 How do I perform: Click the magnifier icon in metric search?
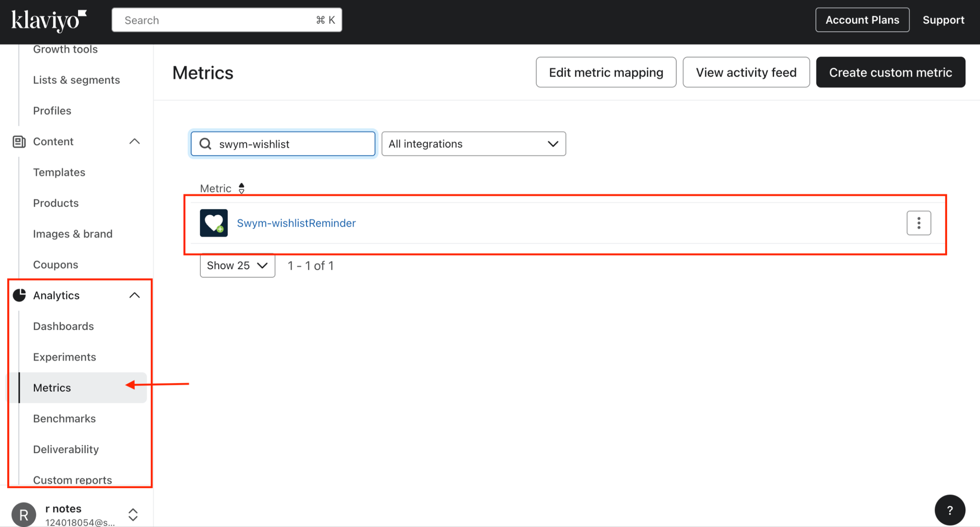206,144
